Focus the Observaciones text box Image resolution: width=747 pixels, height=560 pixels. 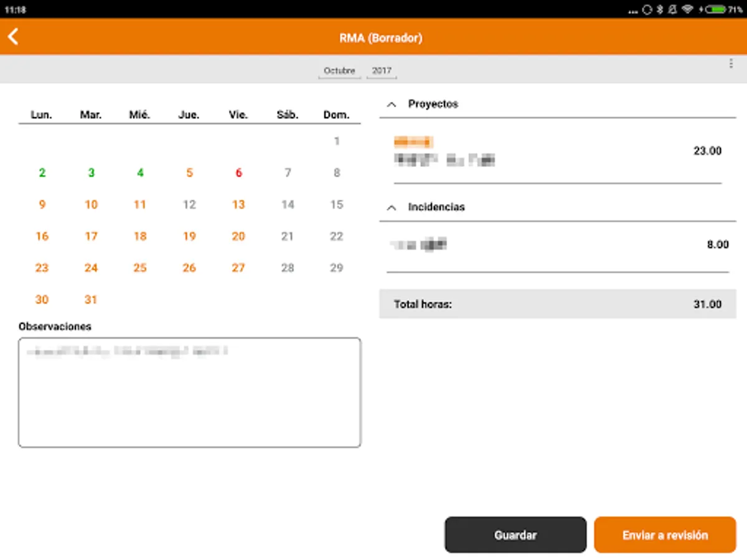190,393
